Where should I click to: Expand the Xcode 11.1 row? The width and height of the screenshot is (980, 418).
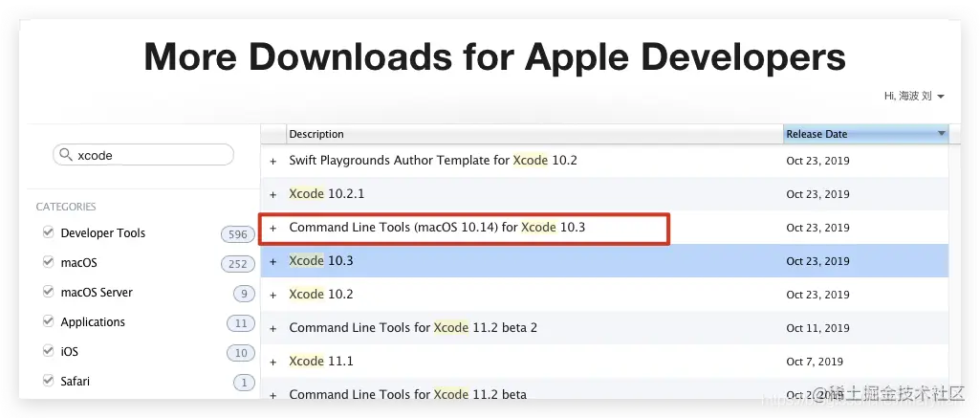click(x=273, y=362)
